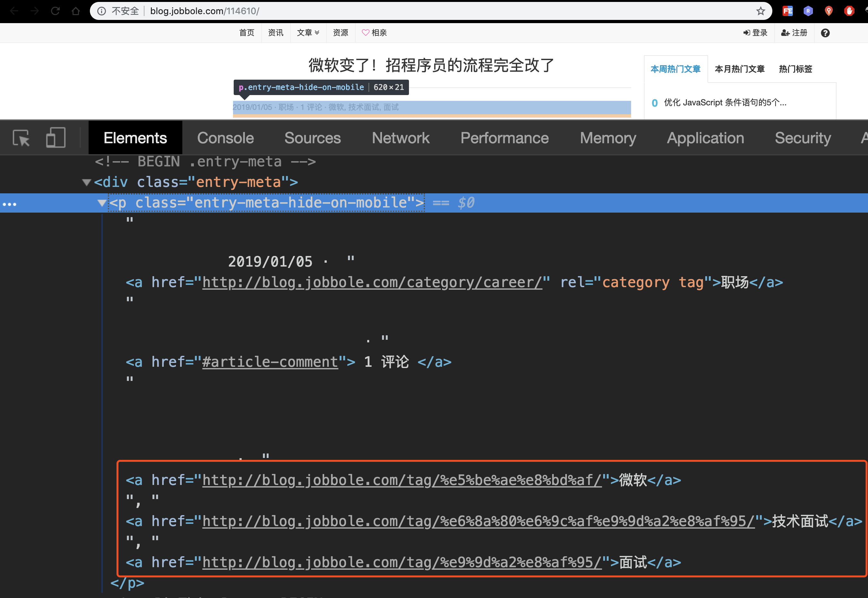
Task: Click the == $0 marker on selected node
Action: pos(454,203)
